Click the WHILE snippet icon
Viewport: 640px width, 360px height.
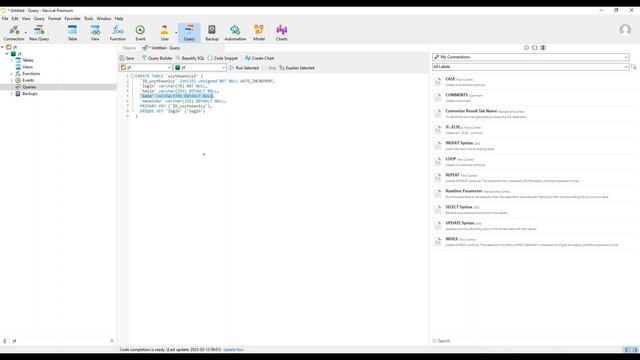click(438, 242)
